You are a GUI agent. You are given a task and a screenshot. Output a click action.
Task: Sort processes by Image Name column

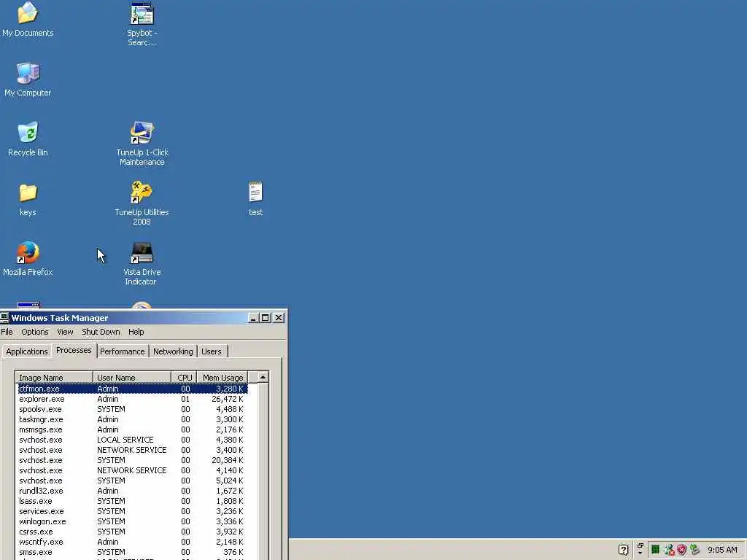tap(54, 377)
